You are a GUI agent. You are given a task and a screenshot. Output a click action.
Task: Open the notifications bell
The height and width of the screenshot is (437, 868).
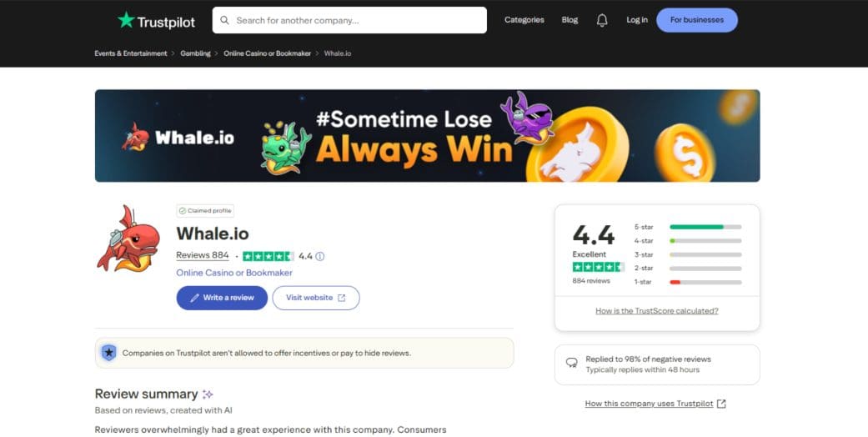click(602, 20)
